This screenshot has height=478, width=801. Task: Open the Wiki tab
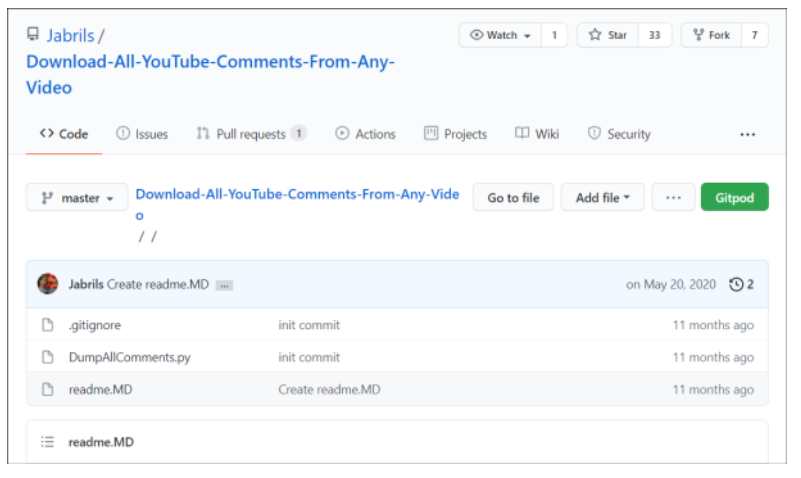coord(537,134)
